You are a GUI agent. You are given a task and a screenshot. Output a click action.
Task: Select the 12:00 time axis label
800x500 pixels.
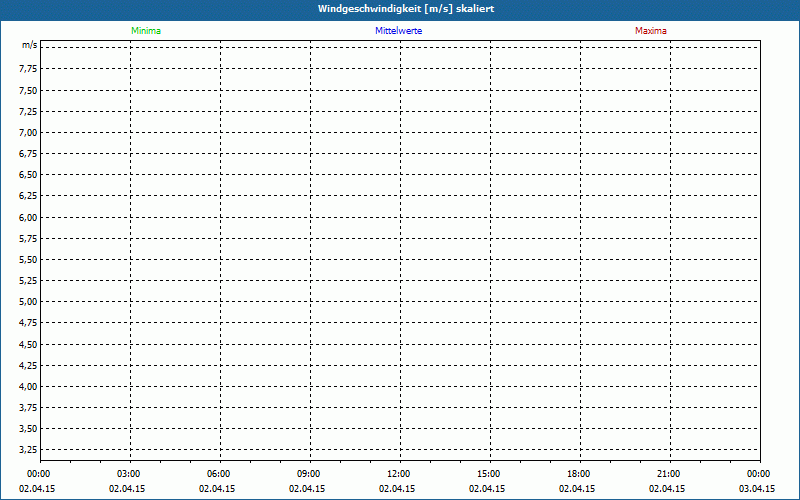[399, 474]
